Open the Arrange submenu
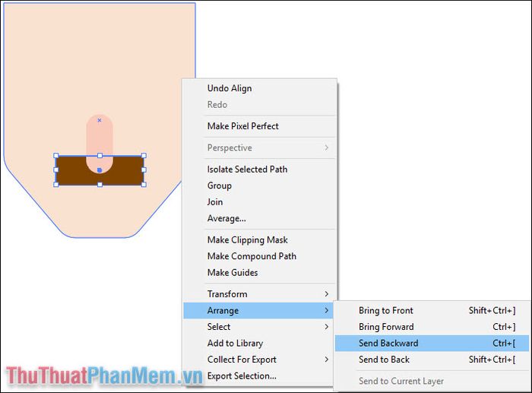The height and width of the screenshot is (393, 532). tap(258, 311)
